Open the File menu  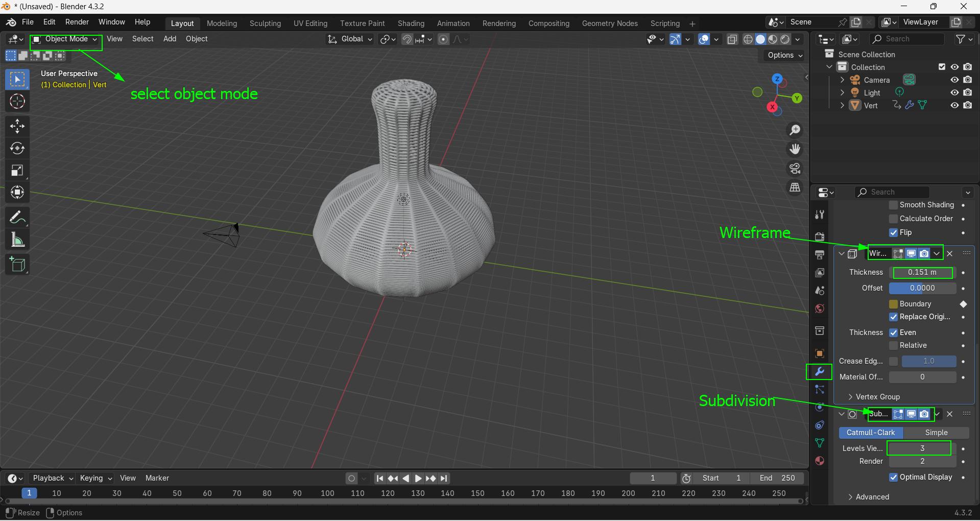(x=28, y=22)
